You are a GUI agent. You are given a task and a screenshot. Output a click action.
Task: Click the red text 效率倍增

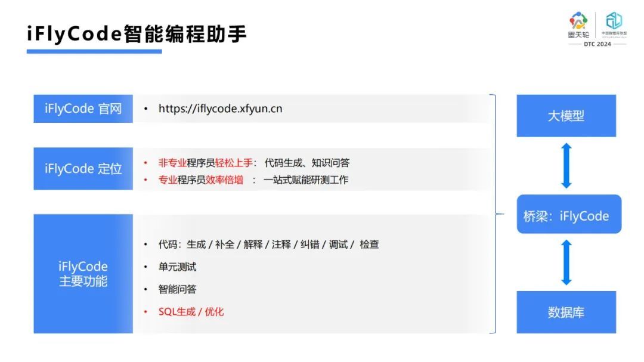click(x=224, y=180)
